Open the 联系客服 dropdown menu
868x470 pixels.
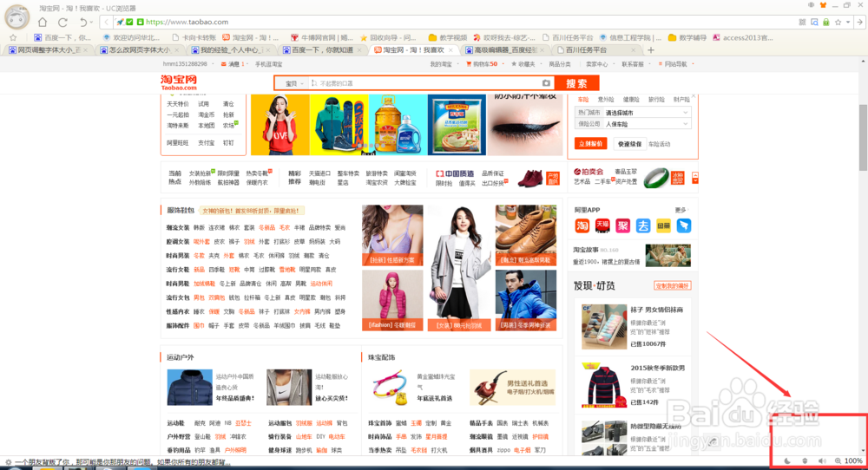(x=635, y=64)
